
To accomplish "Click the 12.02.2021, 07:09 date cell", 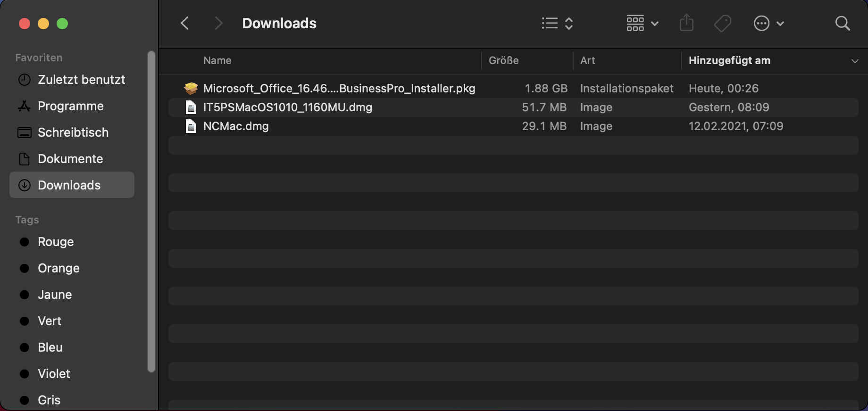I will 736,126.
